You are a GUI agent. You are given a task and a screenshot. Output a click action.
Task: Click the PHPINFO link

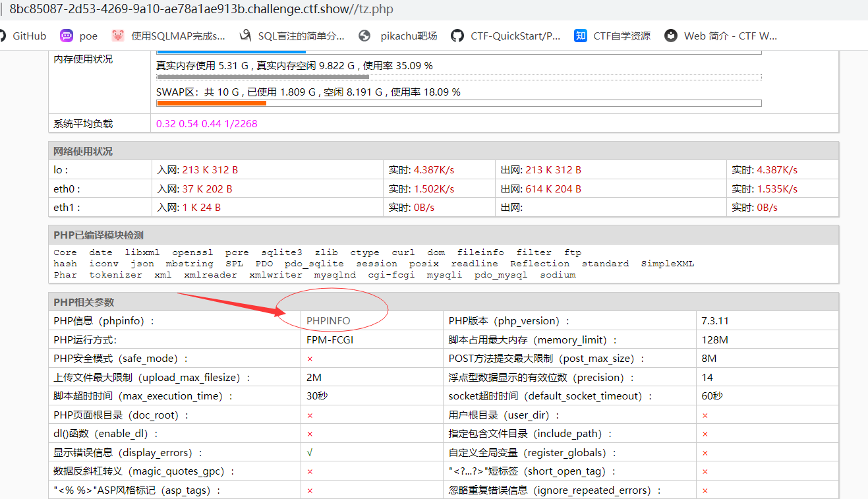tap(328, 321)
